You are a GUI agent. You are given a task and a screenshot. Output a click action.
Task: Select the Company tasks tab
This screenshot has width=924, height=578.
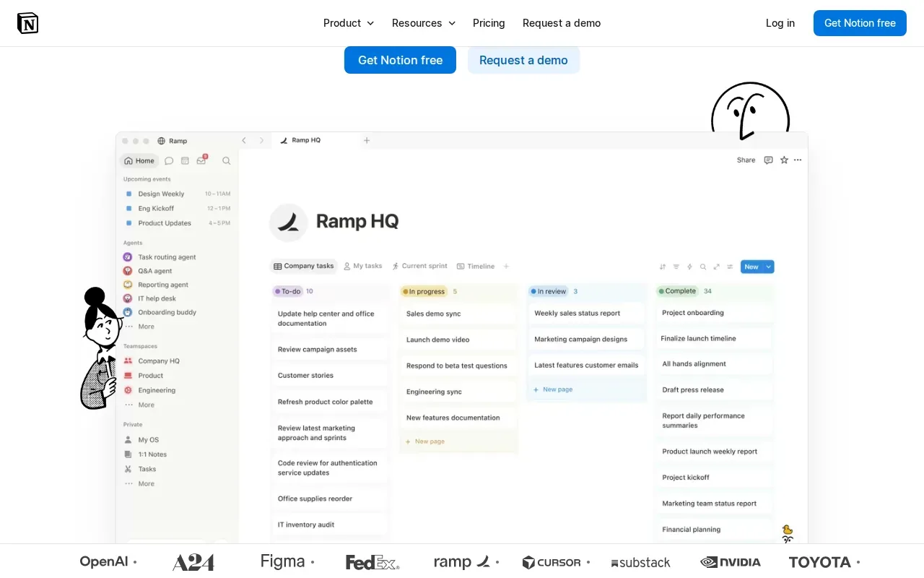303,266
